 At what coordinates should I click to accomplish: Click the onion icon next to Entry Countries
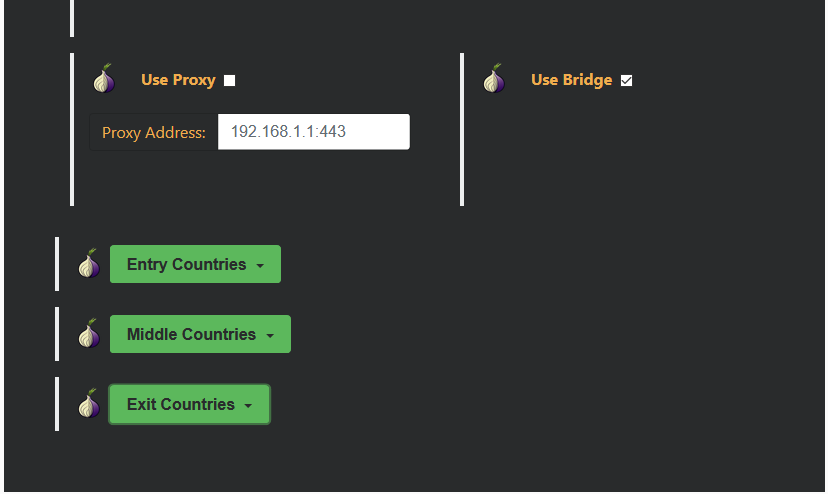click(x=89, y=264)
